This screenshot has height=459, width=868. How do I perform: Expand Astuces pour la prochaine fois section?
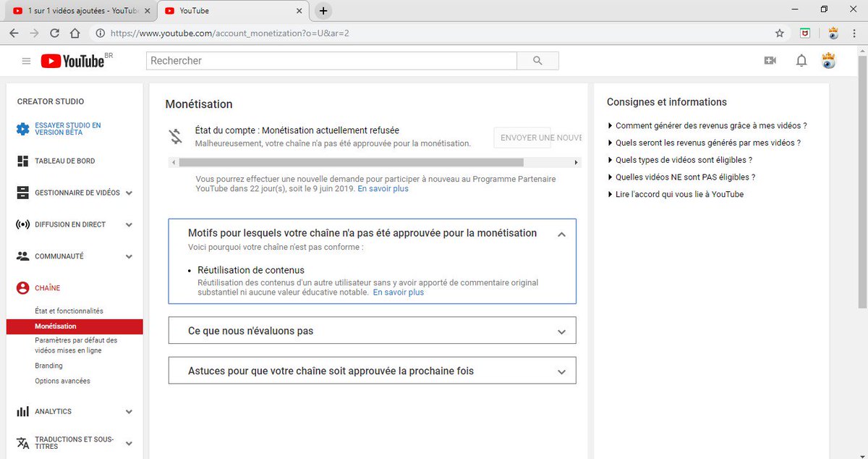372,370
